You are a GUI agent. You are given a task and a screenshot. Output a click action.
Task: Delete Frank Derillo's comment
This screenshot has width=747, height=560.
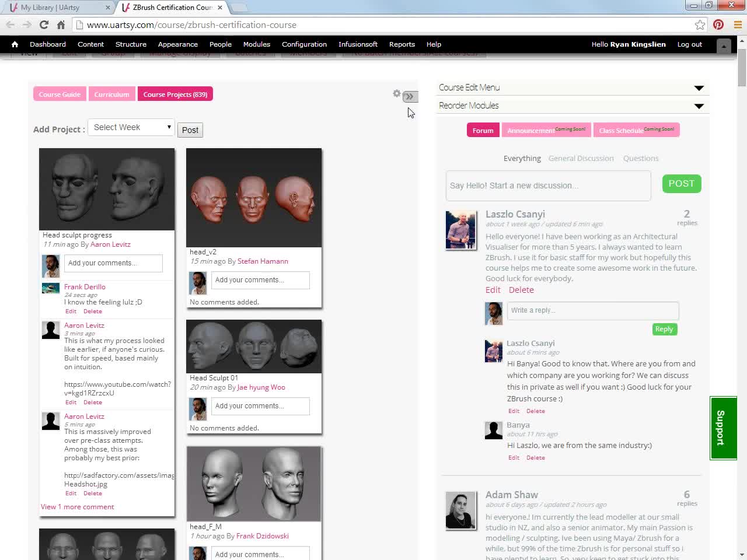(92, 311)
